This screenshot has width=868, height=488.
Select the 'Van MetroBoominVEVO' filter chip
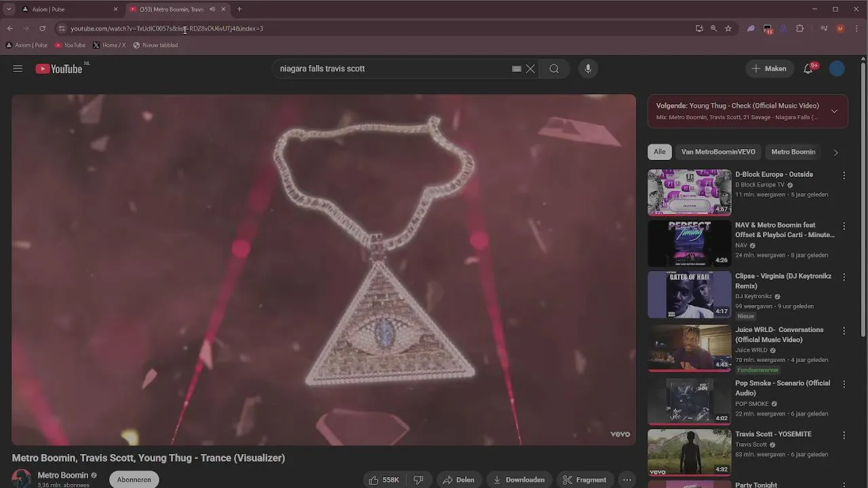(x=718, y=152)
